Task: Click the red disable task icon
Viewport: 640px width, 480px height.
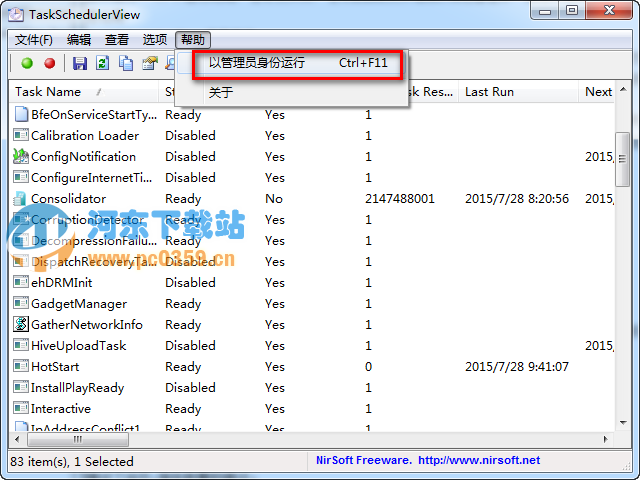Action: 50,63
